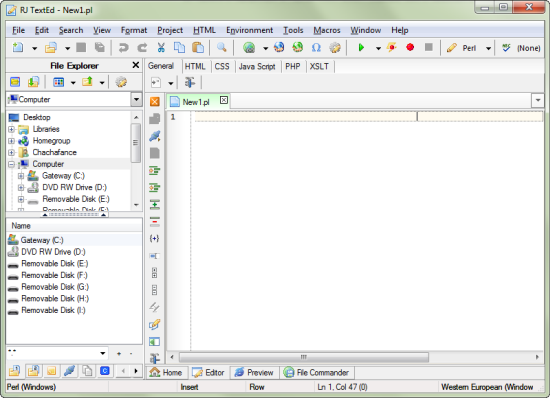Screen dimensions: 550x398
Task: Expand the Libraries tree node
Action: coord(11,129)
